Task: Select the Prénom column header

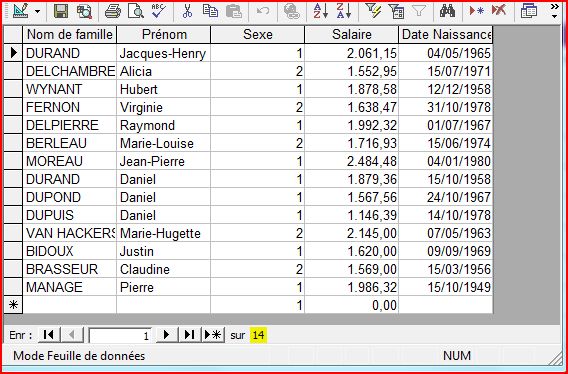Action: [x=164, y=34]
